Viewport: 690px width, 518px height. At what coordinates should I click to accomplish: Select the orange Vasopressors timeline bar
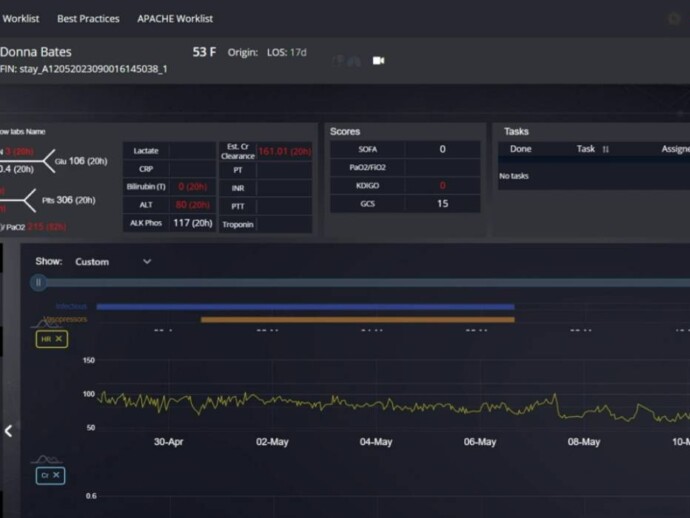point(358,320)
